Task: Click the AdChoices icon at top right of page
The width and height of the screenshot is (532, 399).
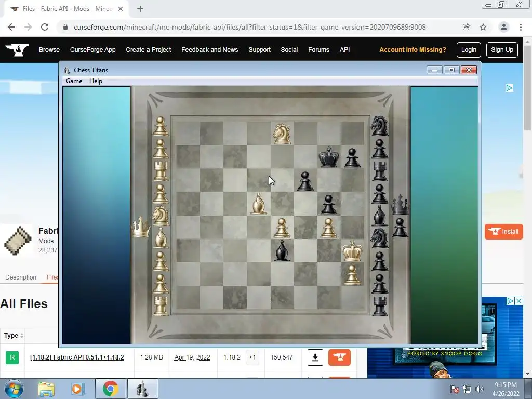Action: coord(509,88)
